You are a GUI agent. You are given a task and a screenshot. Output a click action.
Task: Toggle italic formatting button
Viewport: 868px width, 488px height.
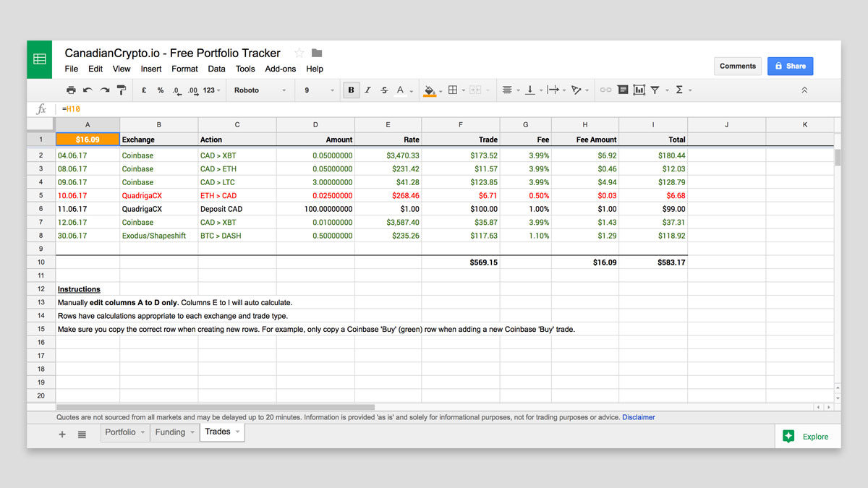point(367,90)
